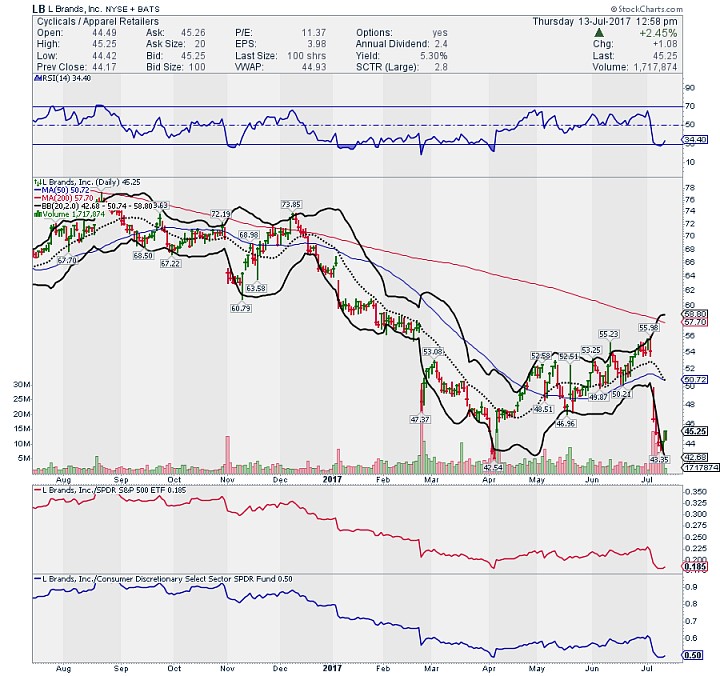Click the StockCharts.com copyright label
The width and height of the screenshot is (720, 676).
(x=647, y=9)
